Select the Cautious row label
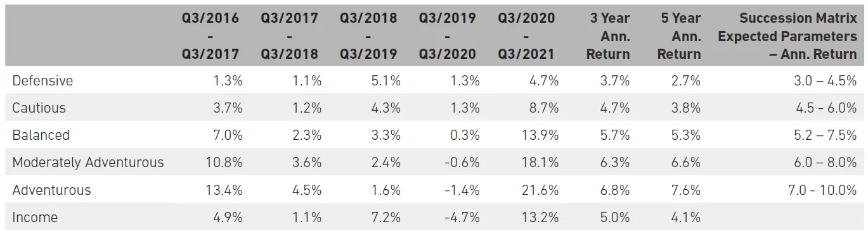 coord(39,108)
